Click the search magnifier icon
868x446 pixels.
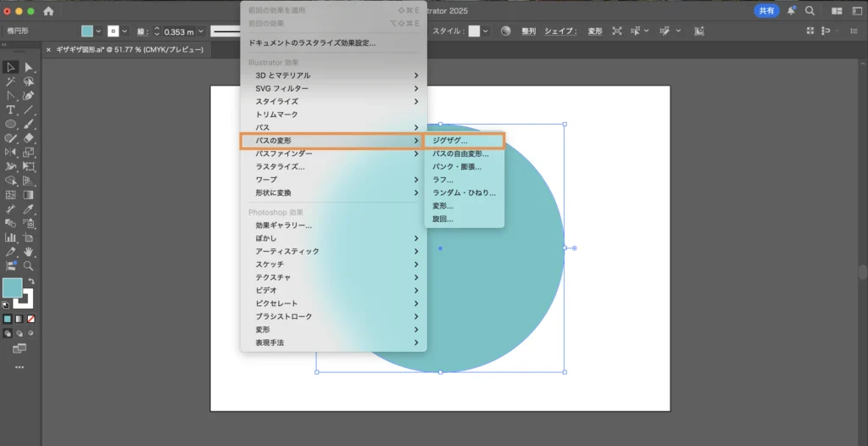810,11
